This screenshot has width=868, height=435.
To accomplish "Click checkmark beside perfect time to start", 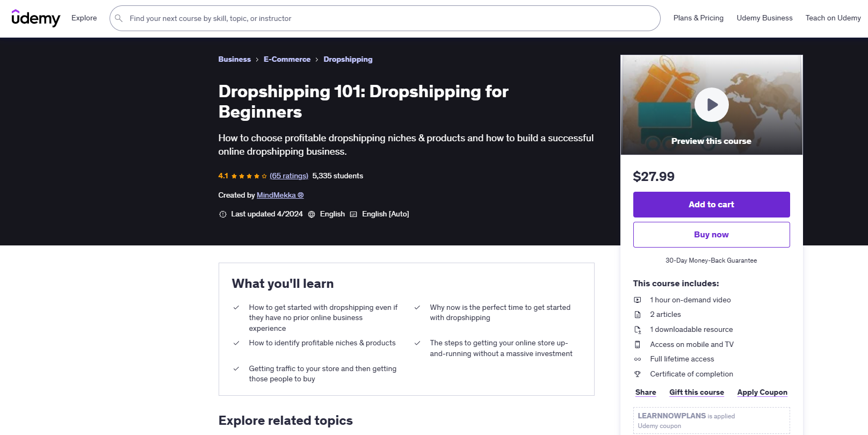I will [x=417, y=308].
